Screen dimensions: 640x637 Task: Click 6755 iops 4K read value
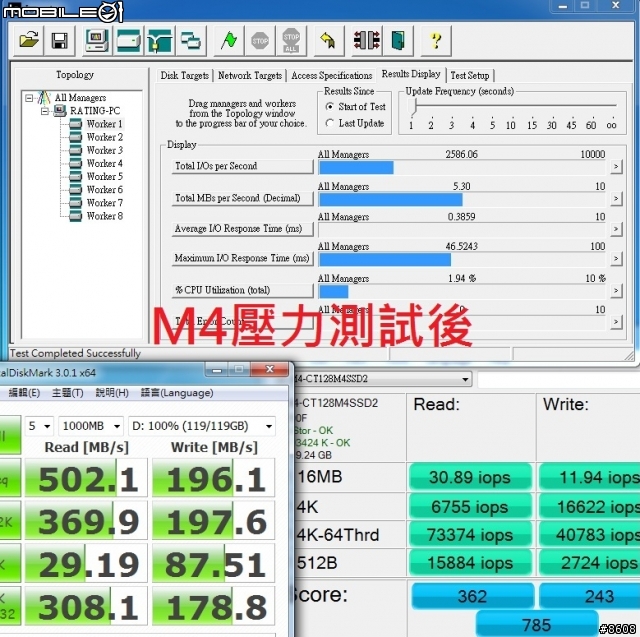470,507
